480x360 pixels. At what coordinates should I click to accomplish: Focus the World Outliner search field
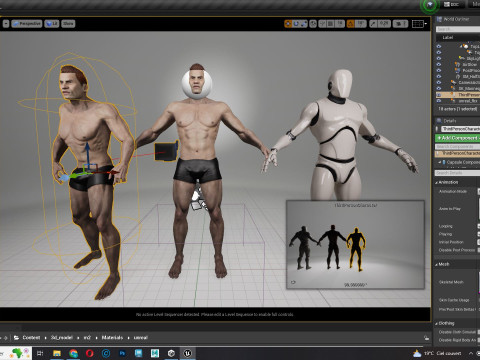pos(458,29)
